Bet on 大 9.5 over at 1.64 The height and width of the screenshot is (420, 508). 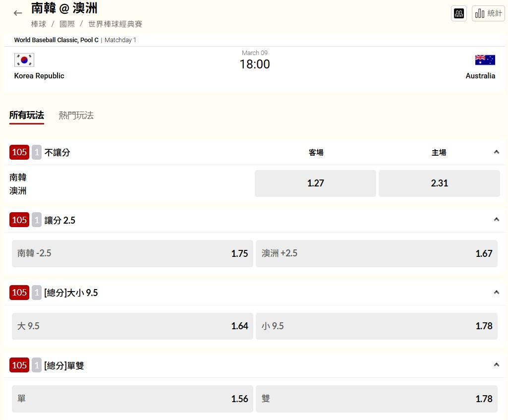(132, 326)
